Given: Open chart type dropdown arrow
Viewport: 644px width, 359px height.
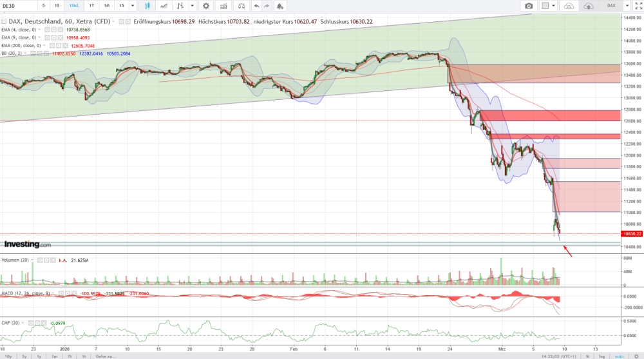Looking at the screenshot, I should 192,6.
